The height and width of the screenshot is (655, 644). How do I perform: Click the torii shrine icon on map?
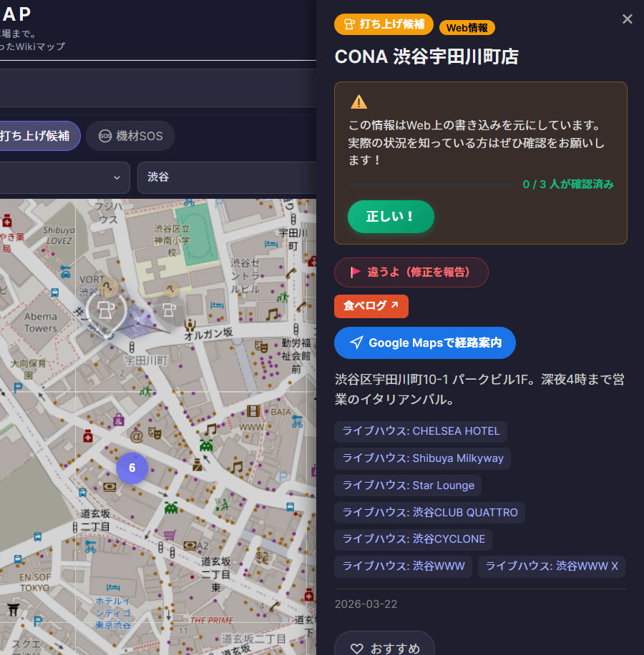(13, 610)
